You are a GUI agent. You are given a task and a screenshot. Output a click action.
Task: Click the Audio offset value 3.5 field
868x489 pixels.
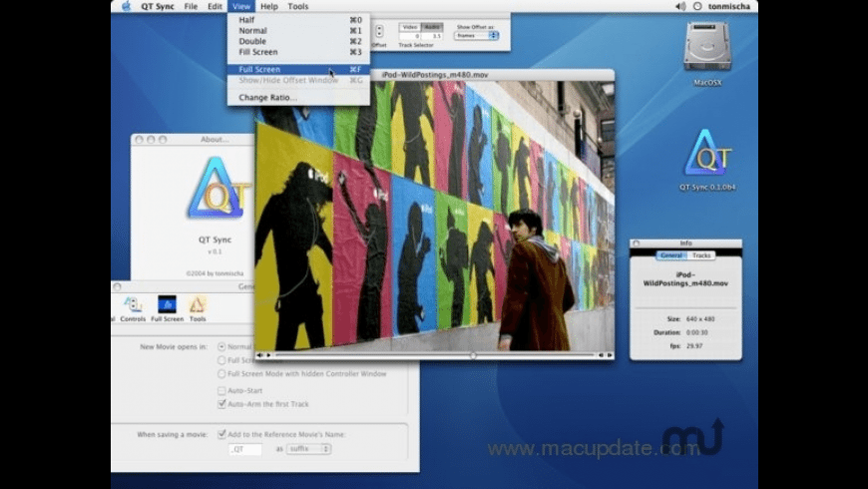(432, 36)
